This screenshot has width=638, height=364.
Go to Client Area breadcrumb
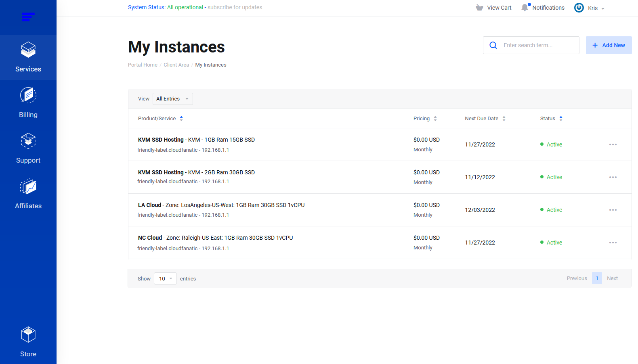176,65
